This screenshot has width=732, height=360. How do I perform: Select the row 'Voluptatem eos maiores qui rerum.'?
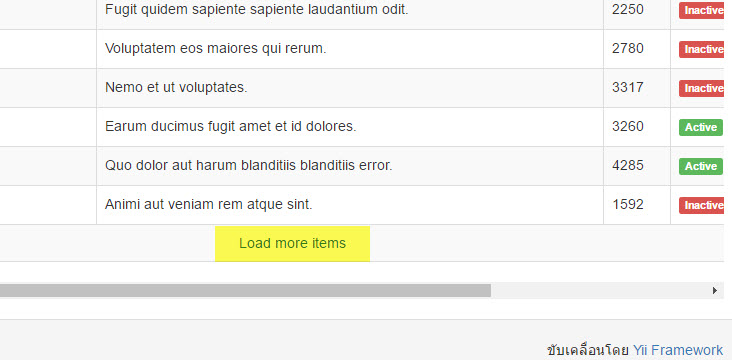[x=362, y=49]
